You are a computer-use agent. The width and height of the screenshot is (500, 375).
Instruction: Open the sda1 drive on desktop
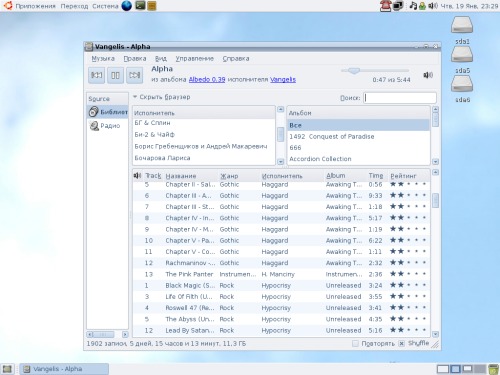pos(462,30)
